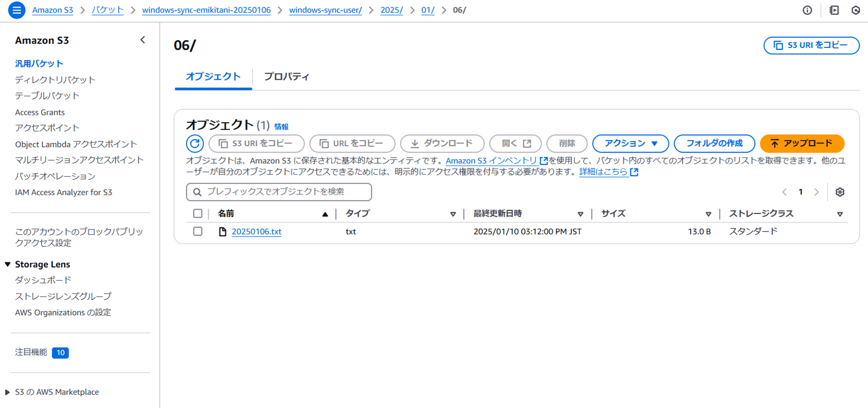The height and width of the screenshot is (408, 868).
Task: Open IAM Access Analyzer for S3
Action: coord(64,193)
